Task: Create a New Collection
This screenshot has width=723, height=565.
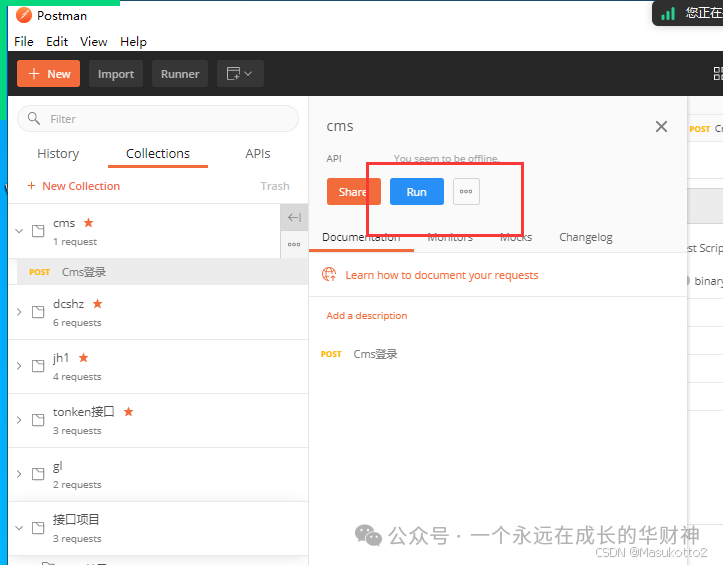Action: click(74, 186)
